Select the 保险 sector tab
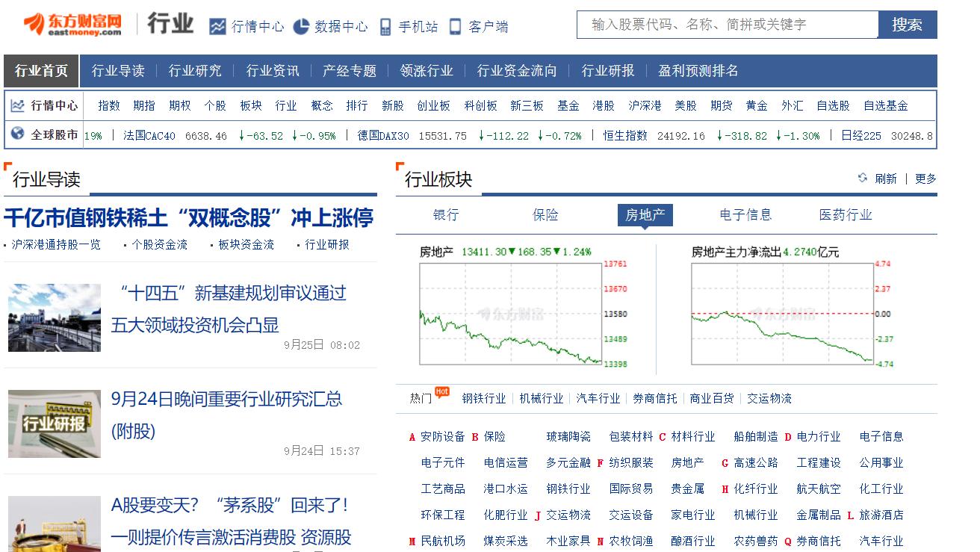The height and width of the screenshot is (552, 980). tap(546, 214)
